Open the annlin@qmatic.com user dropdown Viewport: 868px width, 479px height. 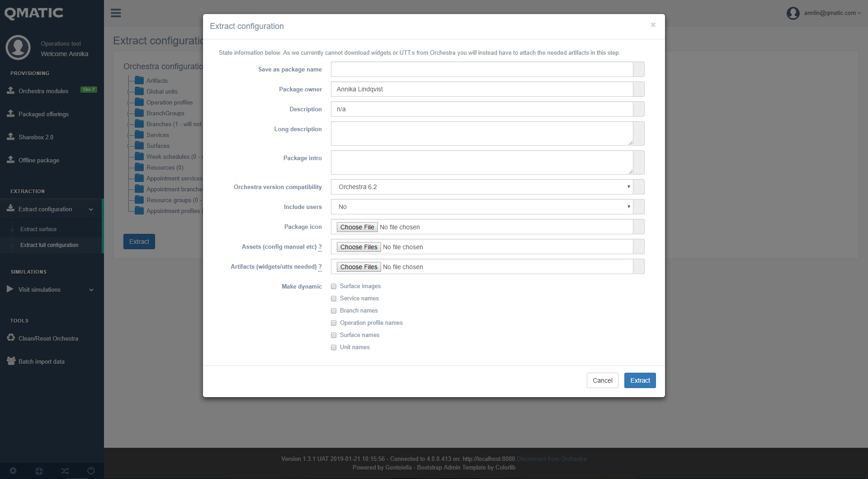[x=832, y=13]
